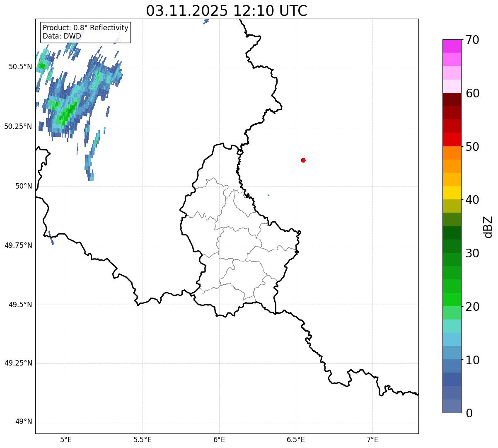The width and height of the screenshot is (498, 448).
Task: Click the red radar site marker
Action: tap(303, 160)
